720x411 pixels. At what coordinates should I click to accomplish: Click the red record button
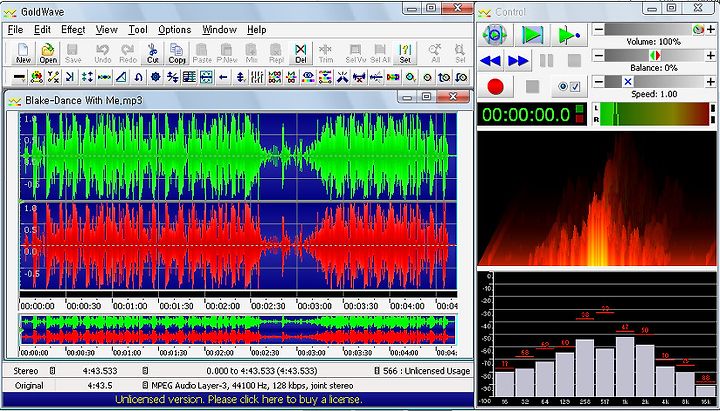tap(495, 86)
